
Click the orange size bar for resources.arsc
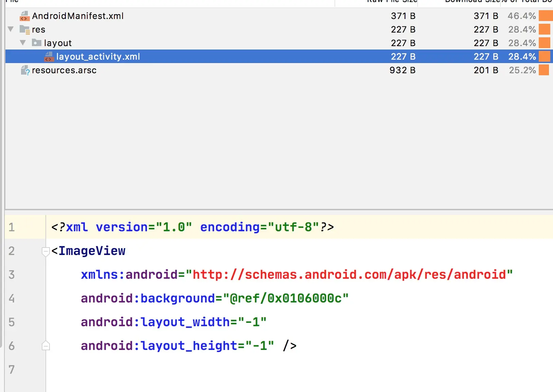544,70
